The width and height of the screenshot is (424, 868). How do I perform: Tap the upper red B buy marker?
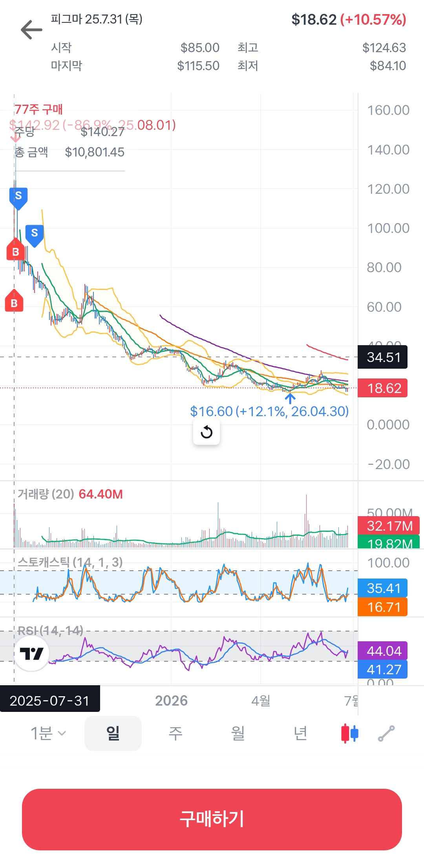tap(16, 249)
